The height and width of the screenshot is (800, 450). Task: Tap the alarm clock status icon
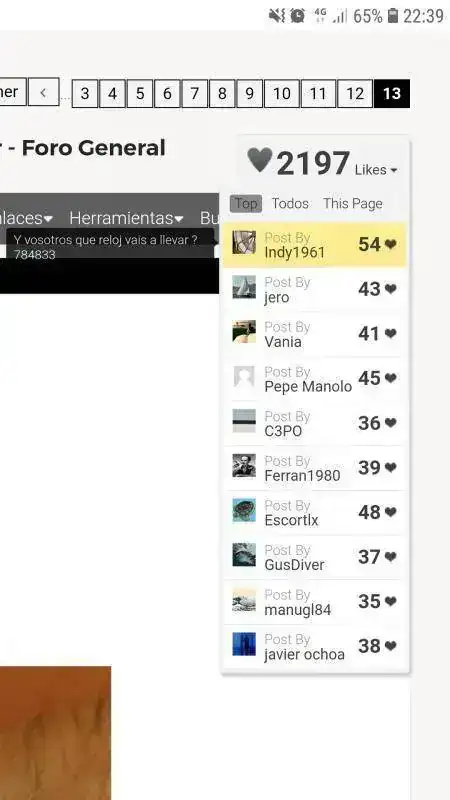pyautogui.click(x=297, y=16)
